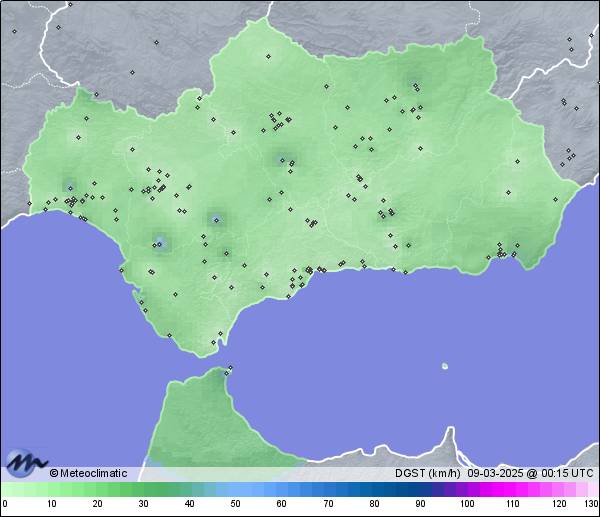Click the 70 label on the scale
600x517 pixels.
click(x=328, y=504)
